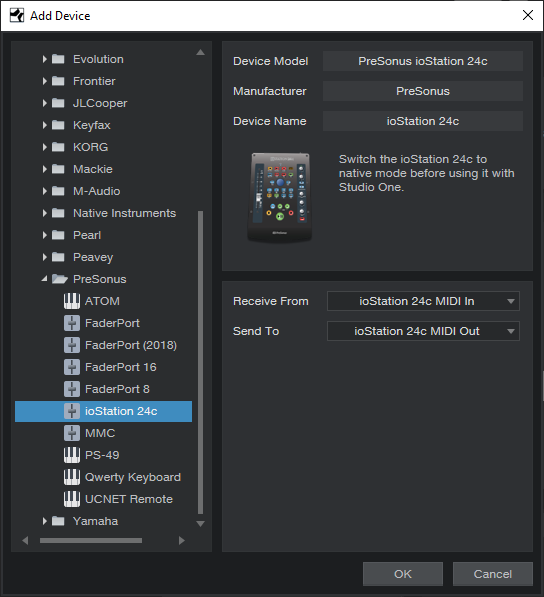Open the Receive From MIDI input dropdown
544x597 pixels.
point(423,301)
